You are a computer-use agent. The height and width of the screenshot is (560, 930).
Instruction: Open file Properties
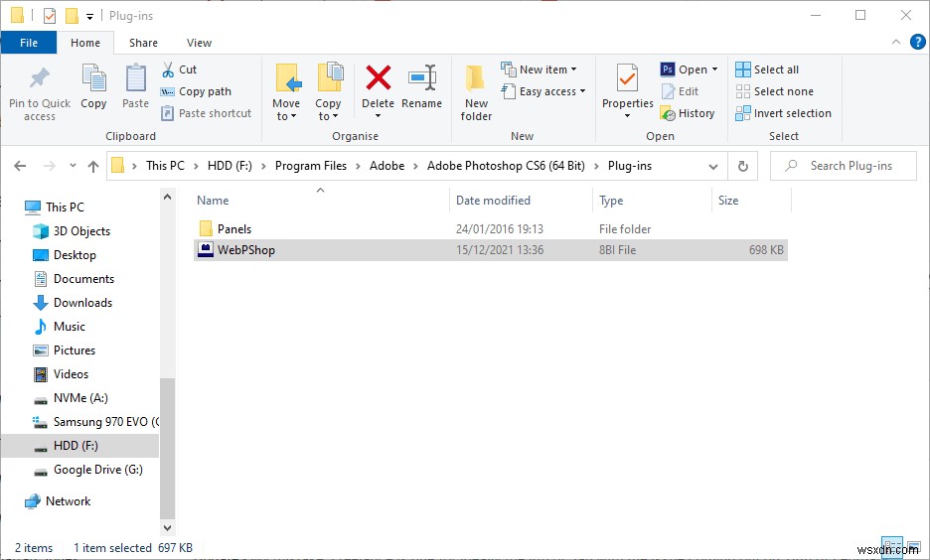pyautogui.click(x=627, y=92)
